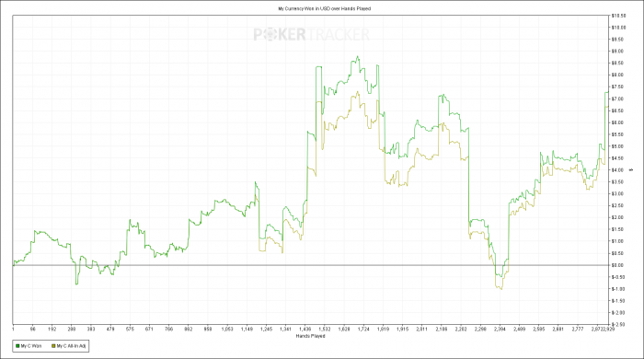Click the $10.00 y-axis label
The image size is (644, 359).
tap(619, 28)
